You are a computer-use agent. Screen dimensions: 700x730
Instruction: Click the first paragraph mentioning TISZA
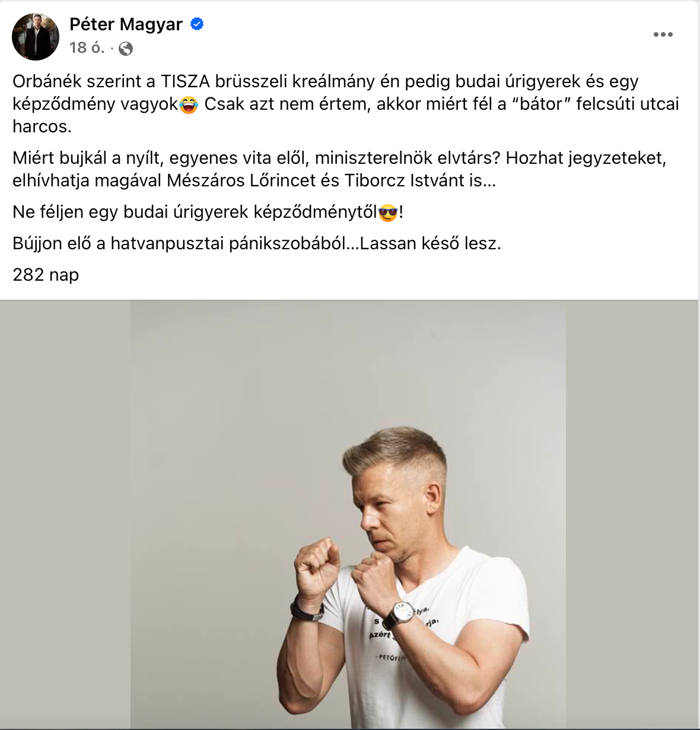coord(346,104)
